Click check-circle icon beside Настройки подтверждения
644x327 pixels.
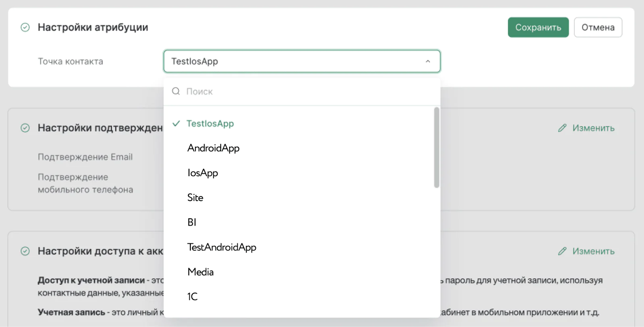click(25, 128)
